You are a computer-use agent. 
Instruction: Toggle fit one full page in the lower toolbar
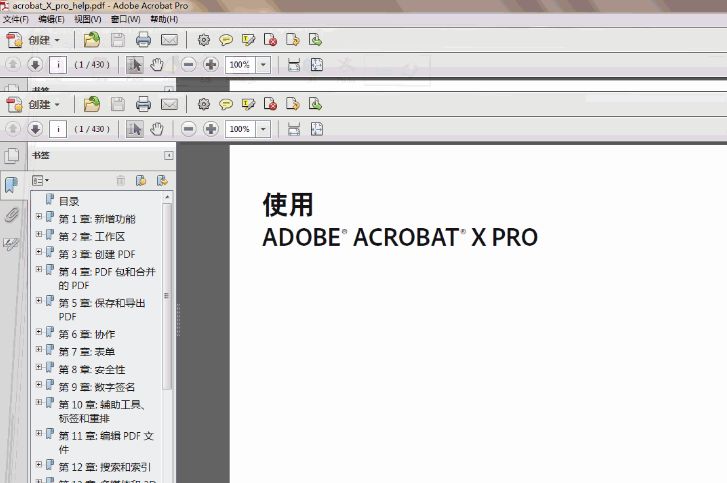(x=317, y=129)
